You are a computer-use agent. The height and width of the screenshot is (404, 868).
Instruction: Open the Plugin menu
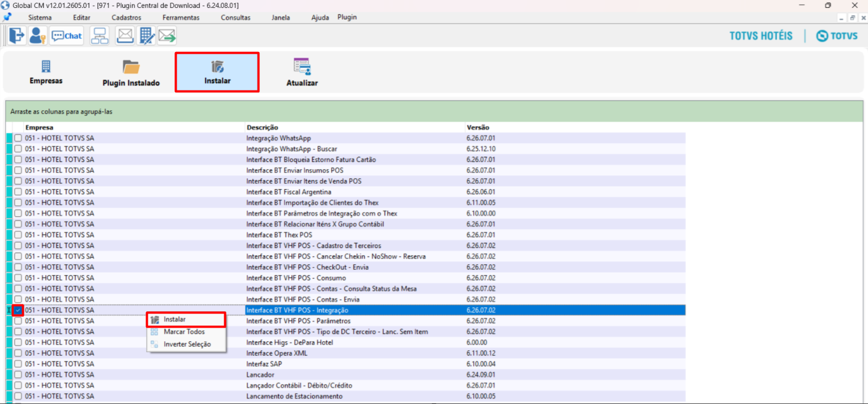347,17
